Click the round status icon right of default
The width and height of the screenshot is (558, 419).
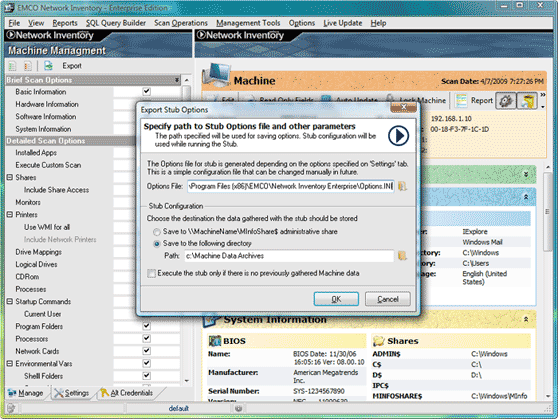point(238,408)
